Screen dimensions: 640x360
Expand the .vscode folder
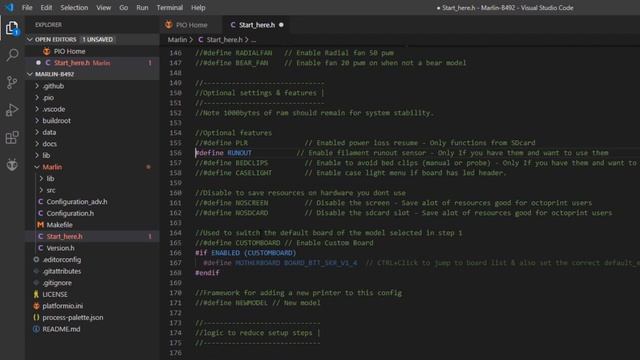point(37,109)
